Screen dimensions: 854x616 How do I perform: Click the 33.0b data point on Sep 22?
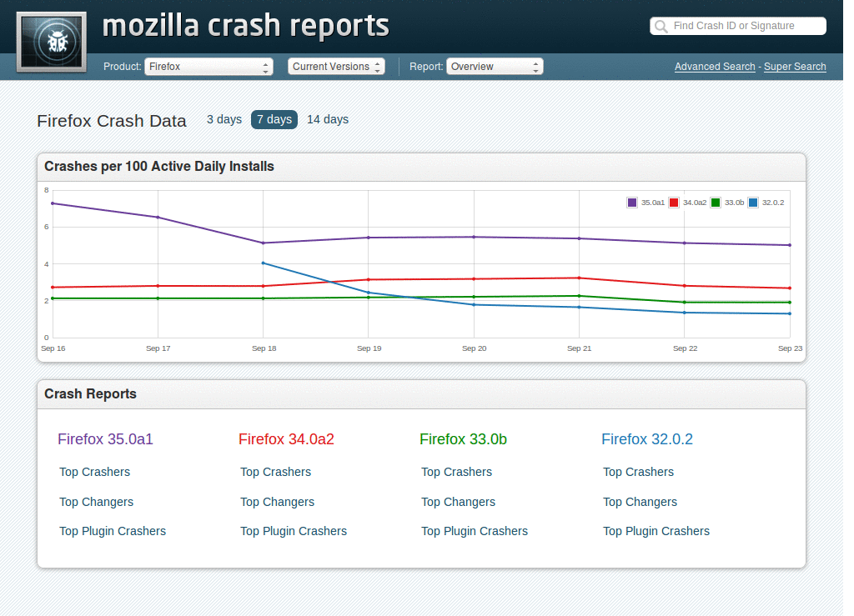[x=685, y=303]
